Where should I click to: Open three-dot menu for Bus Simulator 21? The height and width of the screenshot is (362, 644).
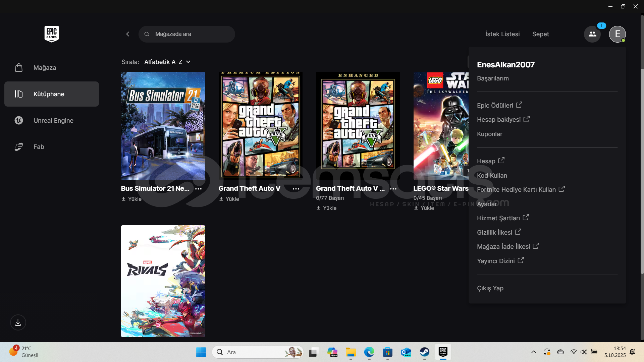pos(199,189)
